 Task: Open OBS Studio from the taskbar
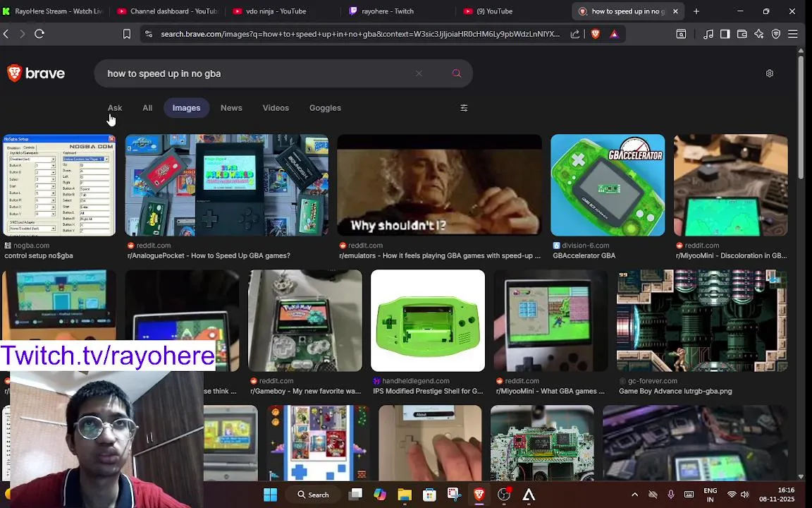tap(504, 495)
